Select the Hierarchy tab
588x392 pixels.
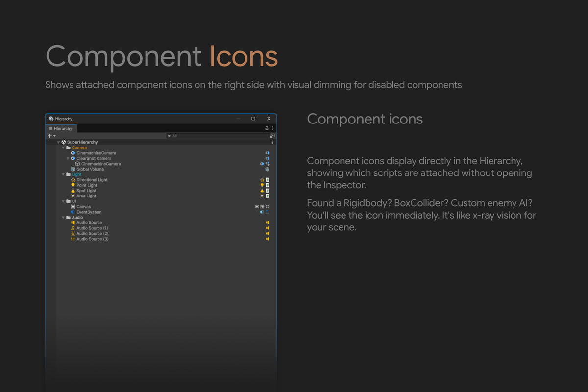tap(60, 128)
